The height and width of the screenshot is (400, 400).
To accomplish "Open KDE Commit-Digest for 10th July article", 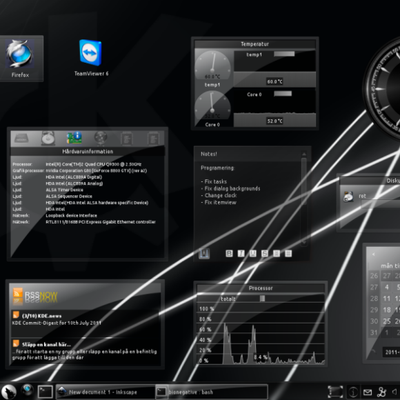I will pos(57,323).
